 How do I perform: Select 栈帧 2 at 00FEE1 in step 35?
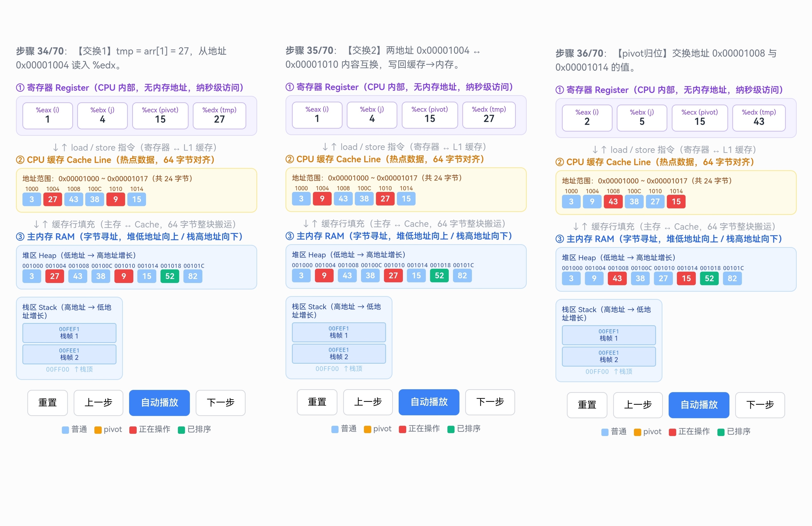(x=339, y=354)
